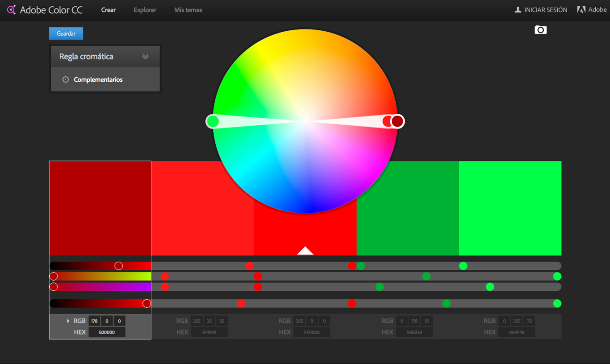610x364 pixels.
Task: Activate the leftmost red color as base color
Action: [x=100, y=207]
